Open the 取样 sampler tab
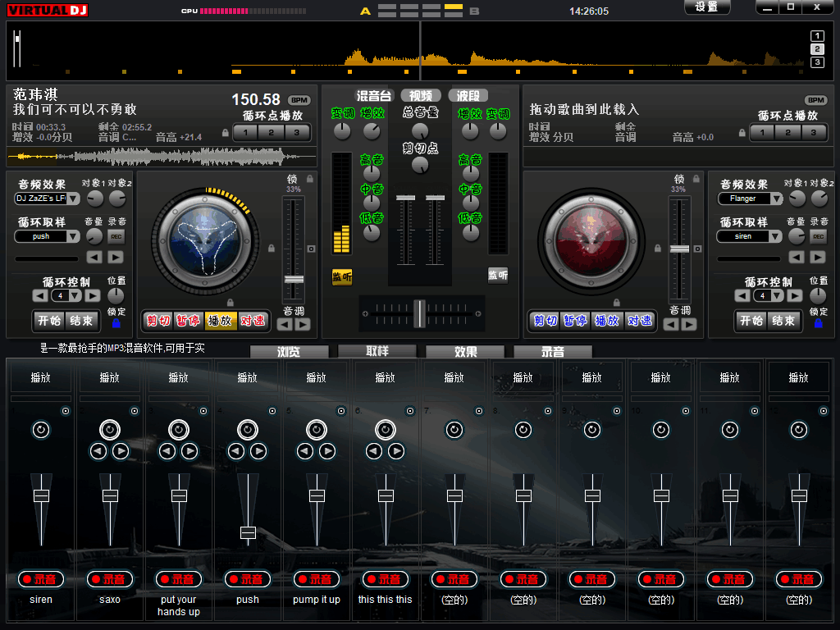 377,351
